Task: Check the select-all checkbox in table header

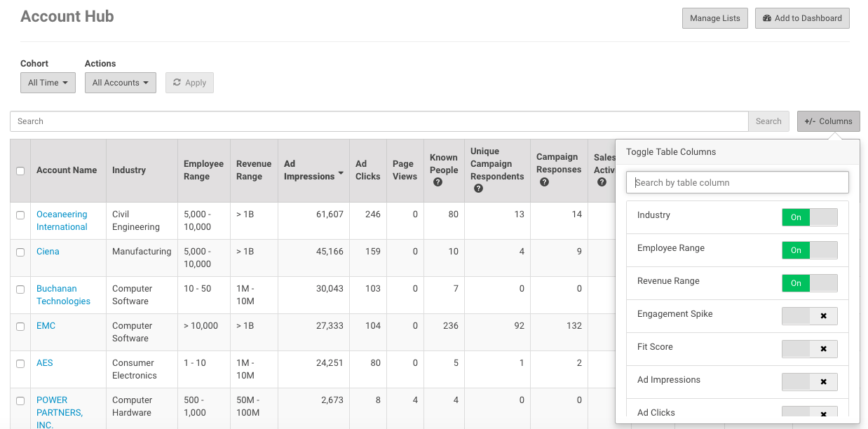Action: pos(20,171)
